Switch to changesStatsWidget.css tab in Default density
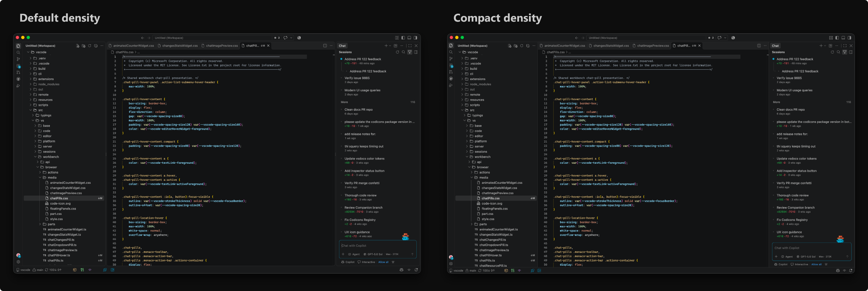Viewport: 868px width, 291px height. tap(178, 46)
